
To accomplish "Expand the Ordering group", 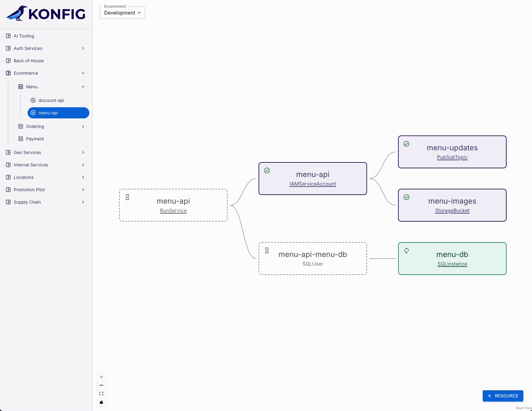I will point(83,126).
